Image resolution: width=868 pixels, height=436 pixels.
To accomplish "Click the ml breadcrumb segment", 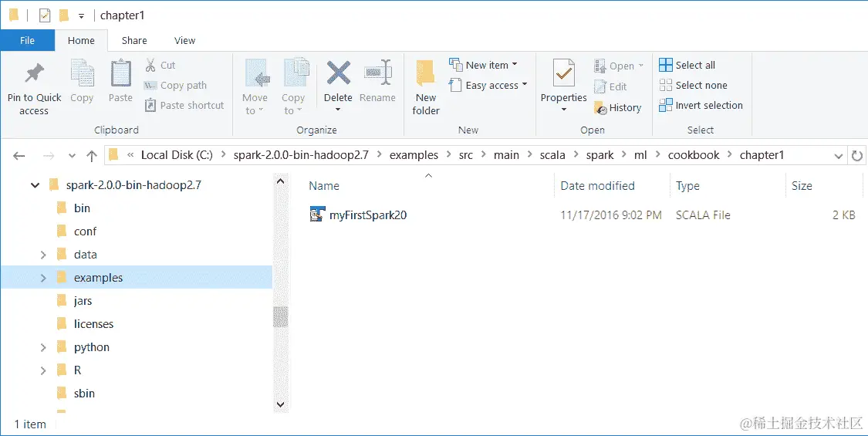I will coord(640,155).
